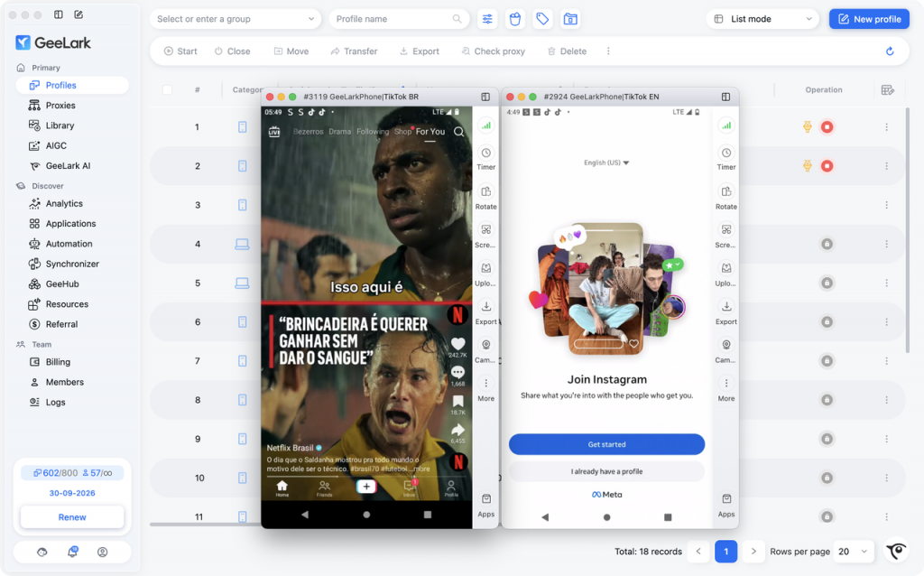Stop the running profile in row 1
This screenshot has height=576, width=924.
point(827,126)
